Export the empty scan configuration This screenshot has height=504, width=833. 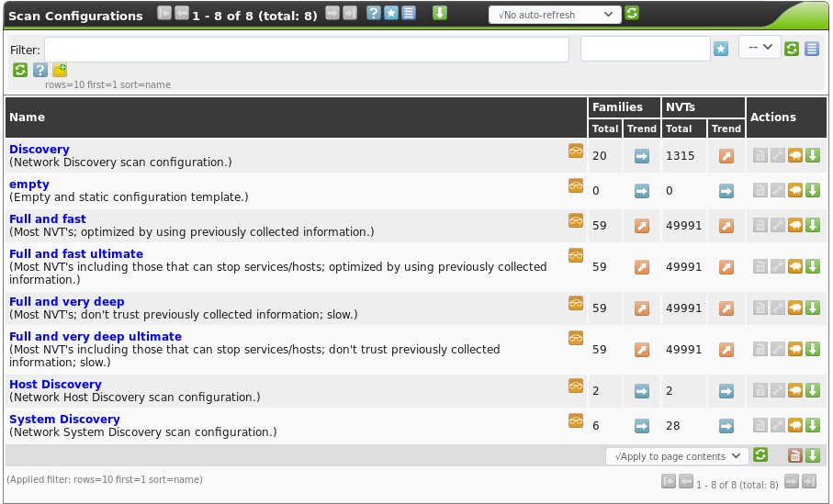813,190
